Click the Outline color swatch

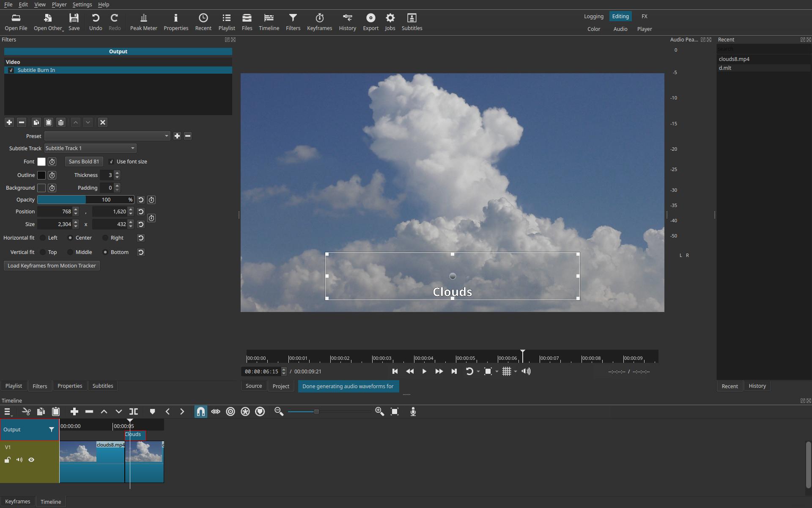coord(41,175)
